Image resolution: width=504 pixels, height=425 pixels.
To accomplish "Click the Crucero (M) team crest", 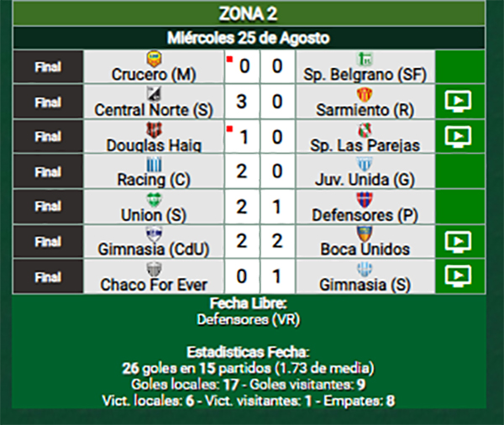I will [154, 59].
